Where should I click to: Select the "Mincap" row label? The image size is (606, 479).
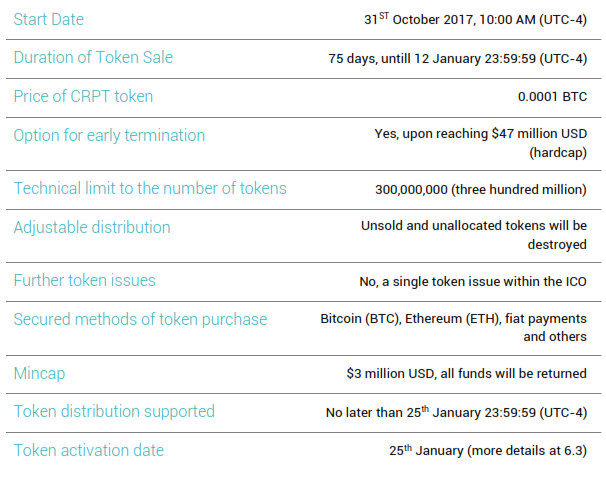pyautogui.click(x=40, y=373)
